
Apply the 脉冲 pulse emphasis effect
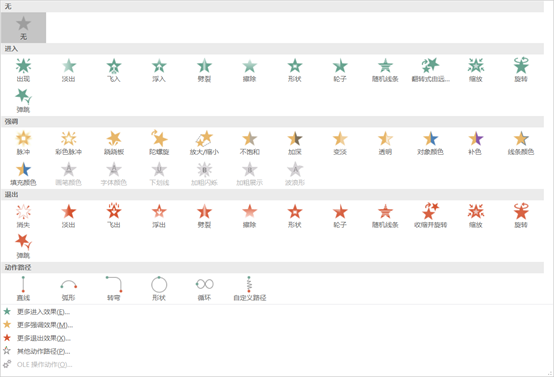[x=23, y=143]
